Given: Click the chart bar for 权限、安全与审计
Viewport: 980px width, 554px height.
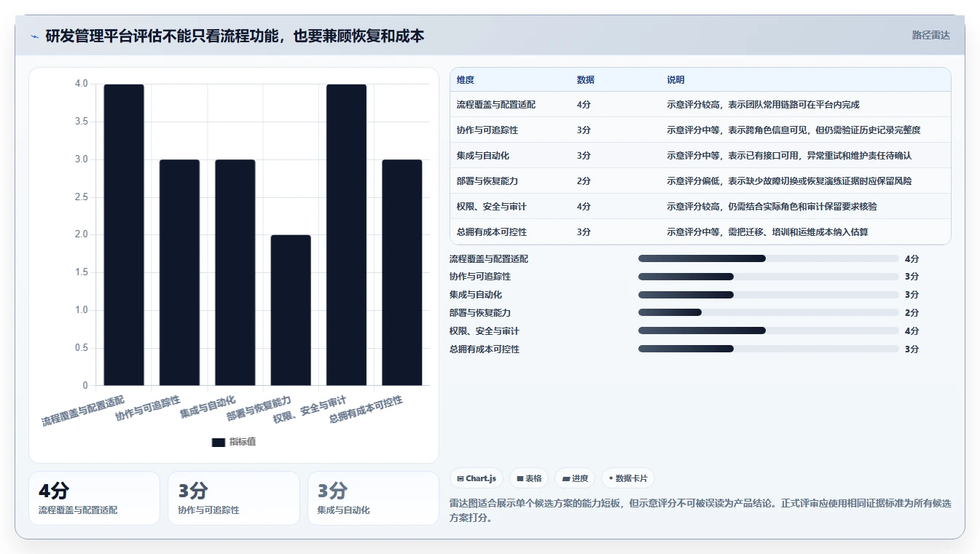Looking at the screenshot, I should (346, 234).
